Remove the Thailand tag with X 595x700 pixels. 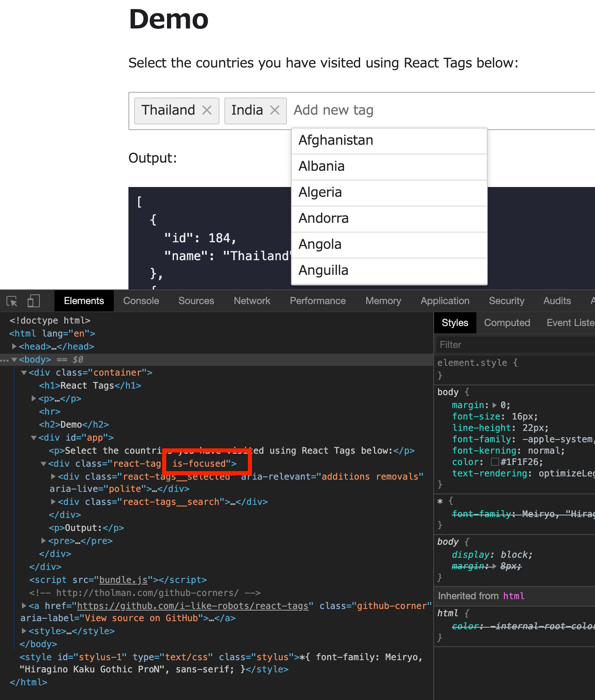click(207, 110)
